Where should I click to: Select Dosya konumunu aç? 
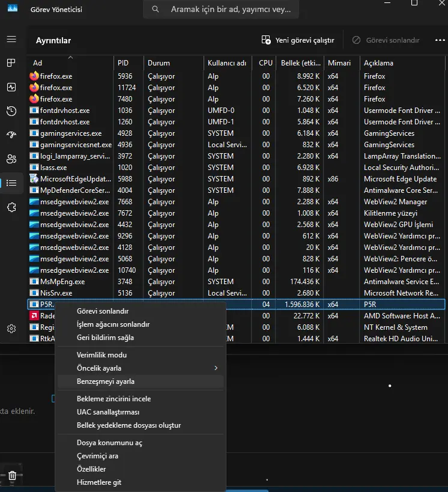tap(141, 442)
